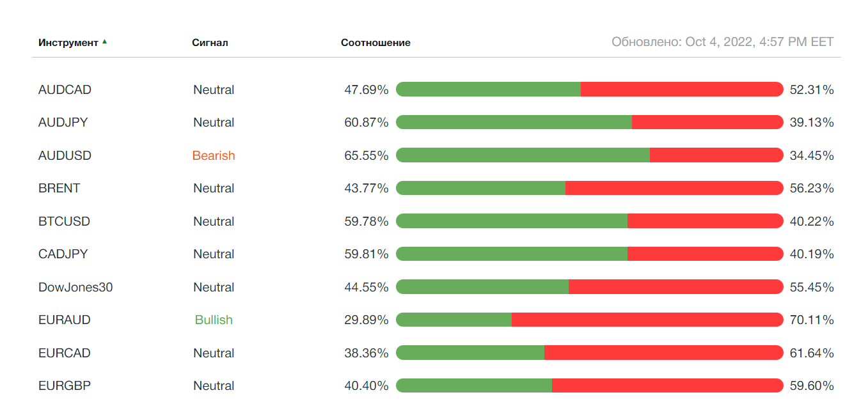Click the Соотношение column header
Screen dimensions: 868x404
coord(375,43)
